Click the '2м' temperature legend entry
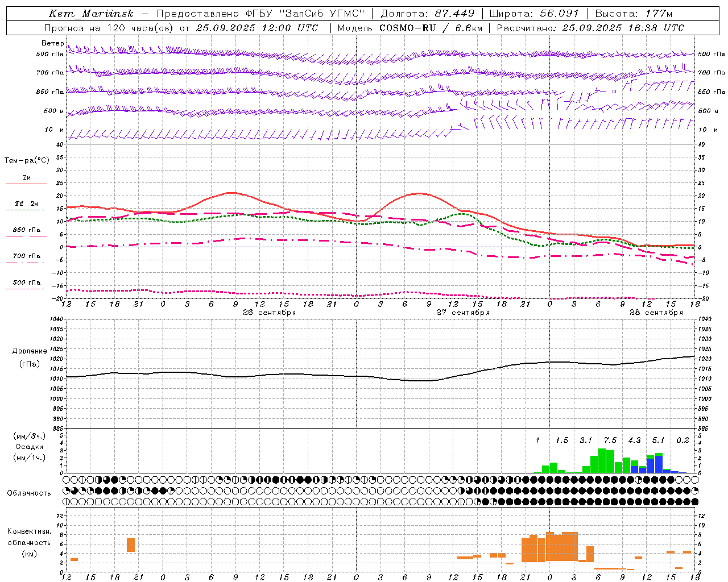Image resolution: width=728 pixels, height=582 pixels. coord(27,178)
